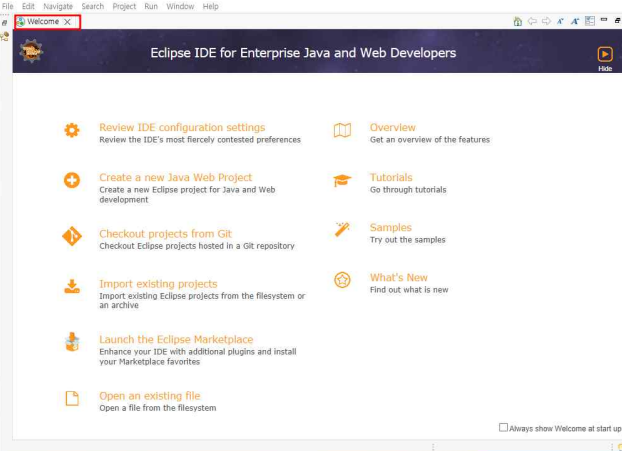Click the Hide workbench play icon

pos(605,54)
